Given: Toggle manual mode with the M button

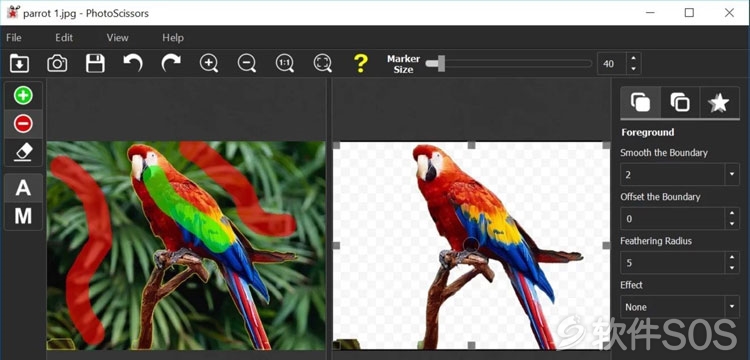Looking at the screenshot, I should pyautogui.click(x=23, y=216).
